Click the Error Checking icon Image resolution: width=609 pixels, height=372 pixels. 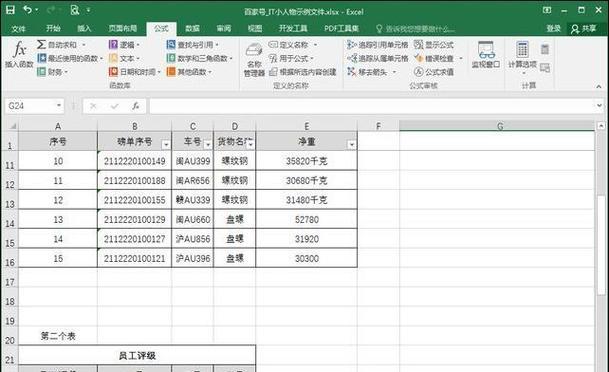[419, 58]
